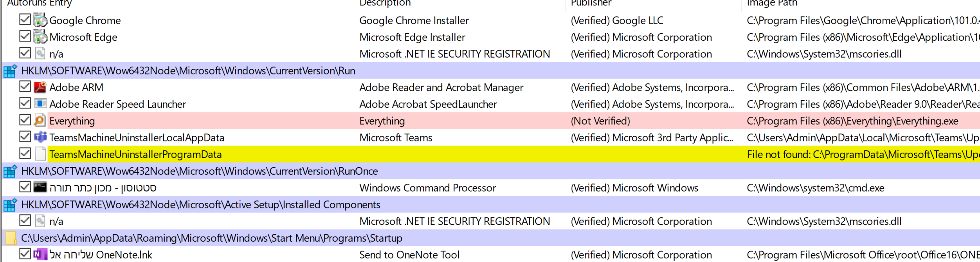This screenshot has height=262, width=980.
Task: Select "n/a" name under Wow6432Node Active Setup
Action: tap(56, 222)
